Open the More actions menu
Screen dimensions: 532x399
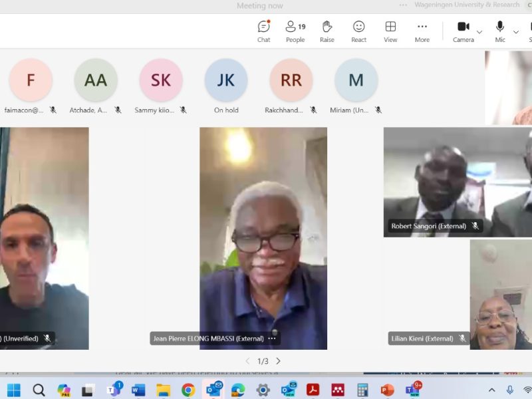422,31
